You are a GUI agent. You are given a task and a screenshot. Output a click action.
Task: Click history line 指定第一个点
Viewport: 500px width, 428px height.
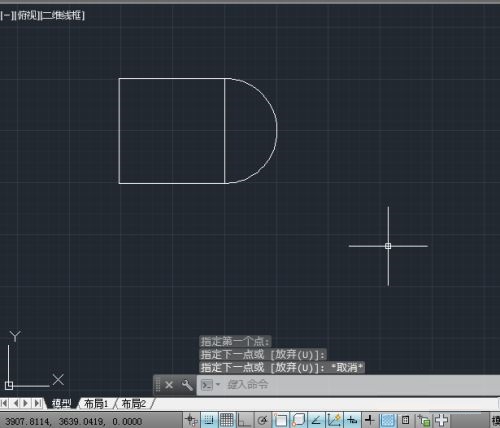[235, 341]
